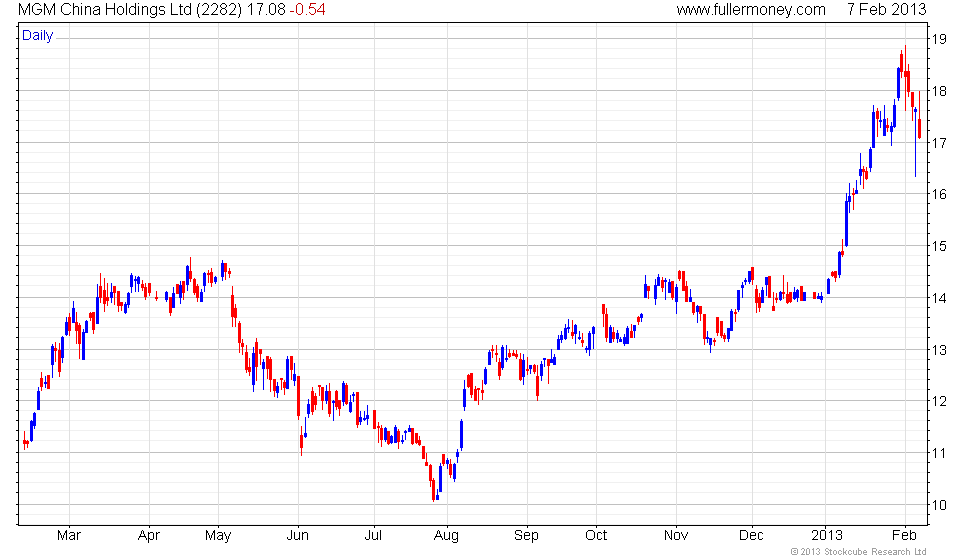The height and width of the screenshot is (560, 980).
Task: Click the last price value 17.08
Action: 266,9
